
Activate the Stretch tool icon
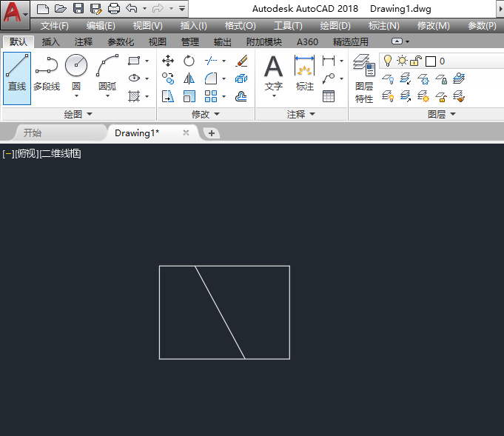pyautogui.click(x=168, y=96)
